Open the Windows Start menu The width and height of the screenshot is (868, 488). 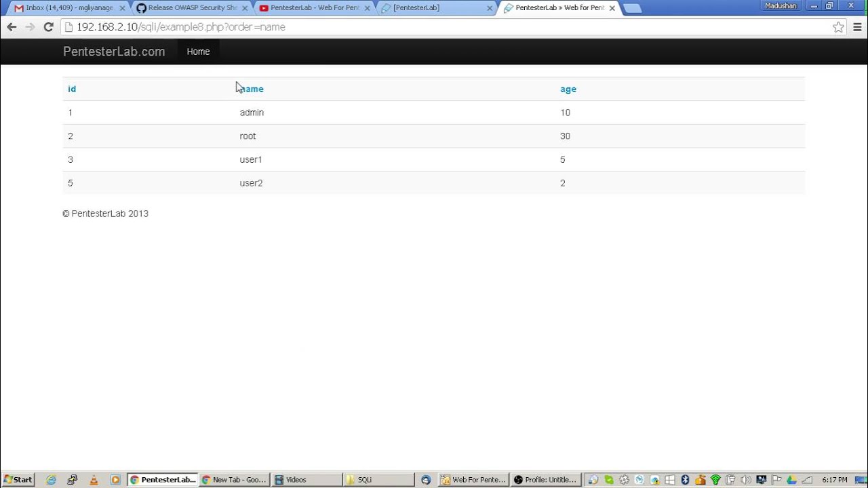click(x=18, y=480)
